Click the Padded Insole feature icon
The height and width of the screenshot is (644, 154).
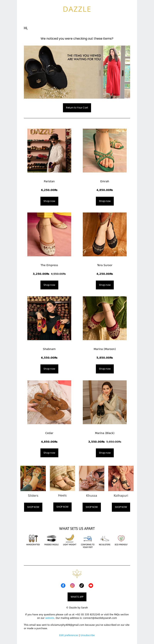click(x=51, y=538)
